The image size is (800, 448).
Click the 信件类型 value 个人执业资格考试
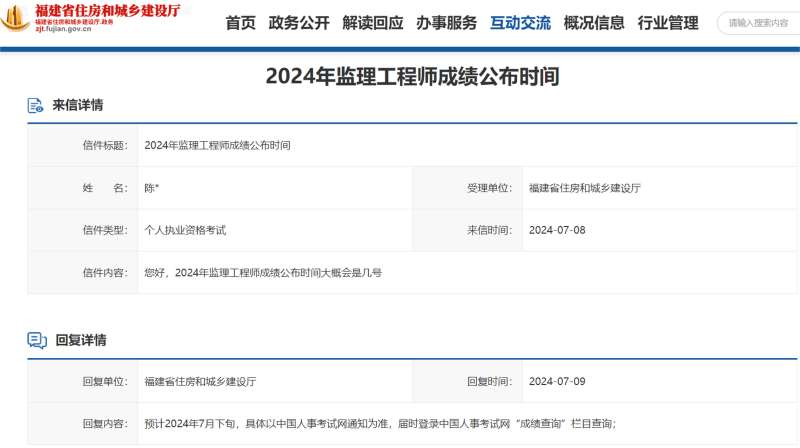pos(185,230)
